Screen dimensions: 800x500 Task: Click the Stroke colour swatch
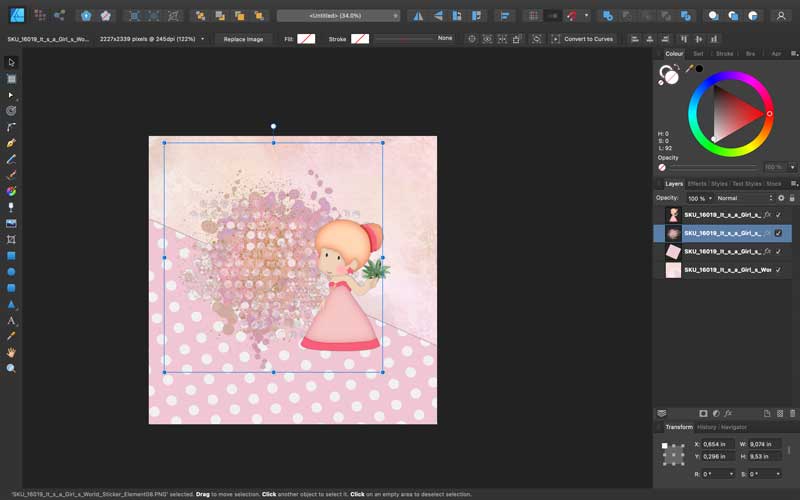pyautogui.click(x=360, y=39)
